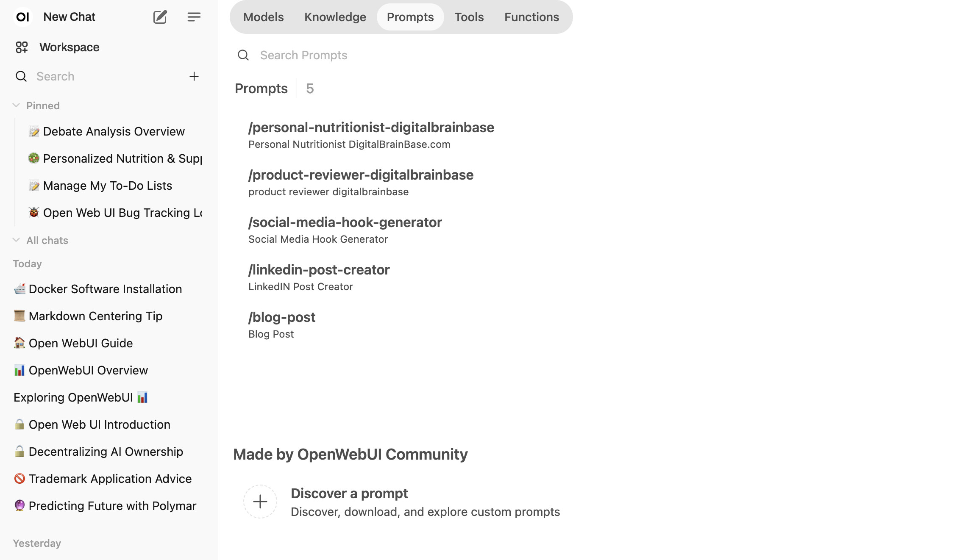
Task: Click the LinkedIN Post Creator description
Action: click(x=300, y=287)
